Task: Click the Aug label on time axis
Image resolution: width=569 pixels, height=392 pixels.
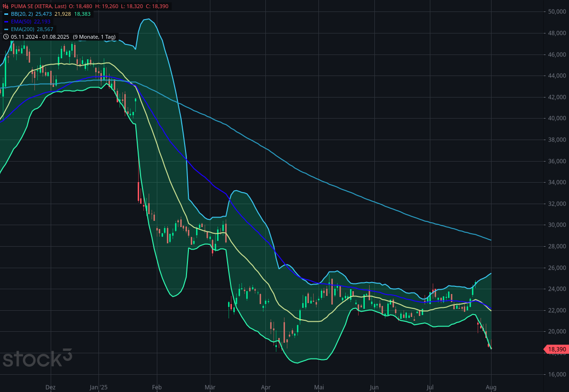Action: (492, 387)
